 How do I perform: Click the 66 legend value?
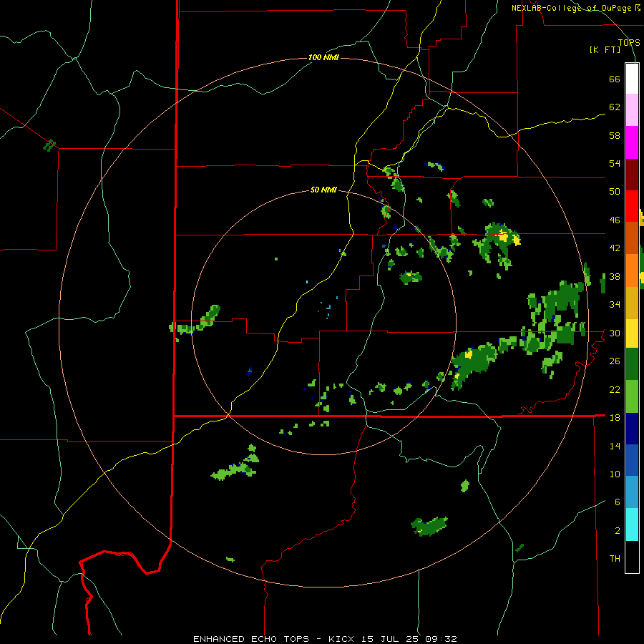click(x=615, y=79)
